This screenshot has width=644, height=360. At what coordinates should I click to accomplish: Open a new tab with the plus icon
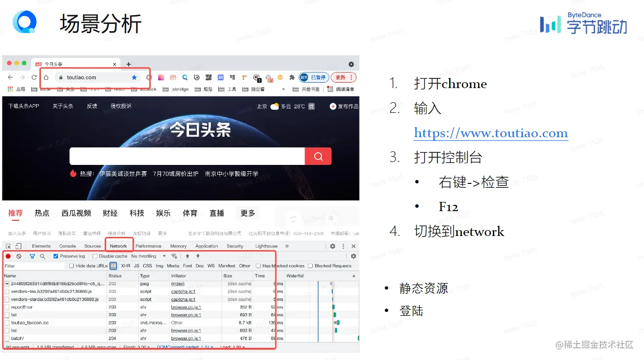pyautogui.click(x=129, y=64)
